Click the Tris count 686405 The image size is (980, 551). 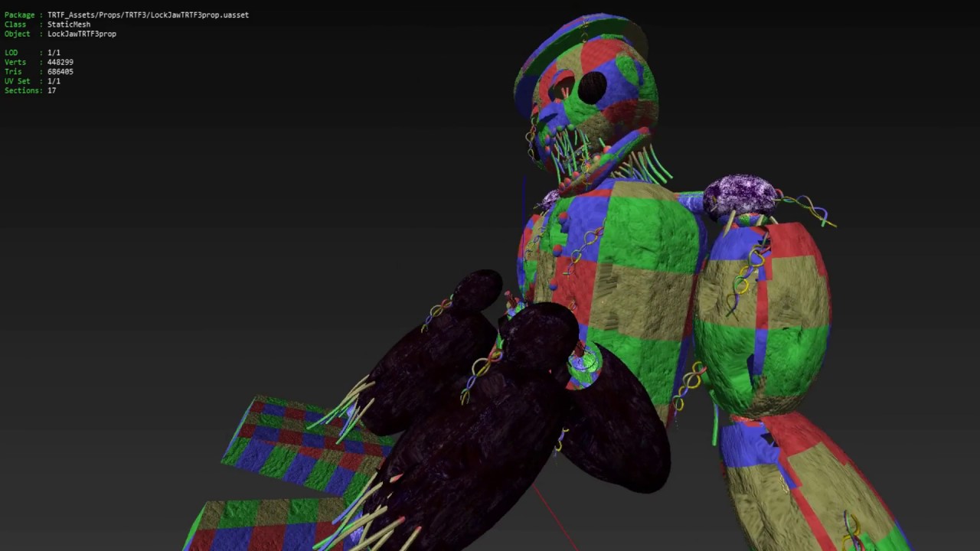coord(60,71)
